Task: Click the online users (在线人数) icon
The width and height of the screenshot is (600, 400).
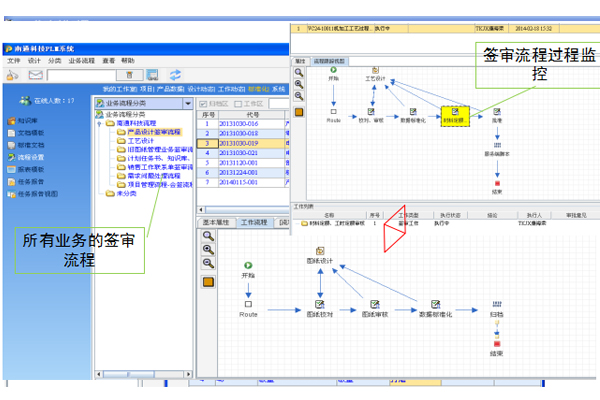Action: click(25, 101)
